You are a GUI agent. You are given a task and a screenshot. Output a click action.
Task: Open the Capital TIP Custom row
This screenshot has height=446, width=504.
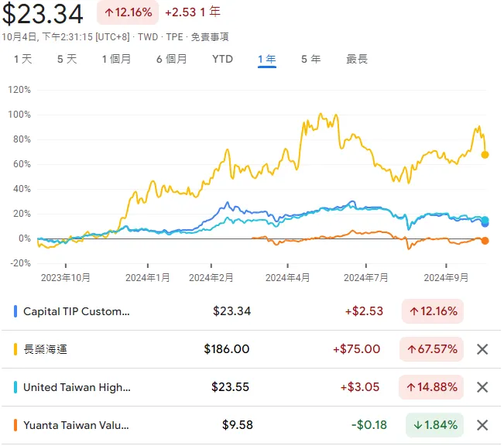(x=251, y=311)
